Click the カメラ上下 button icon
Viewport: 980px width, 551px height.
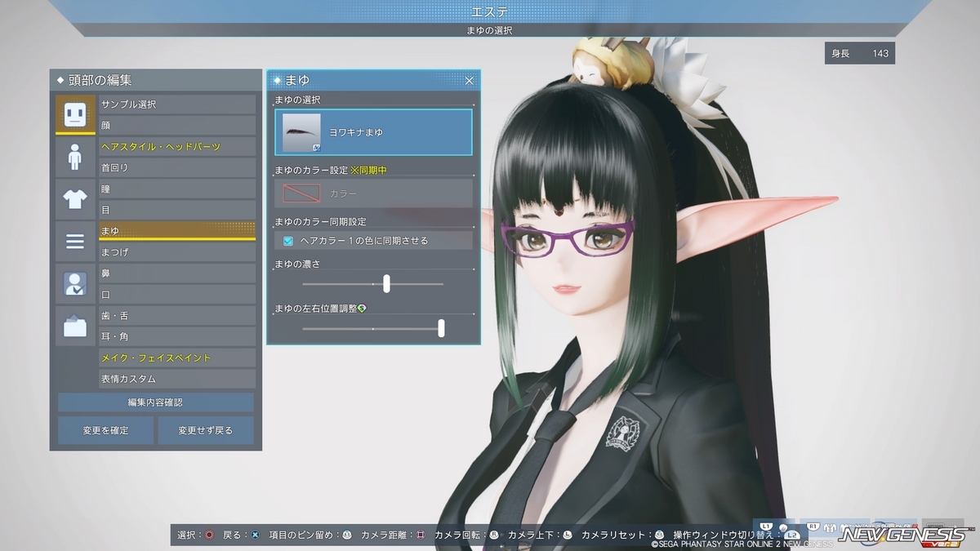click(568, 535)
